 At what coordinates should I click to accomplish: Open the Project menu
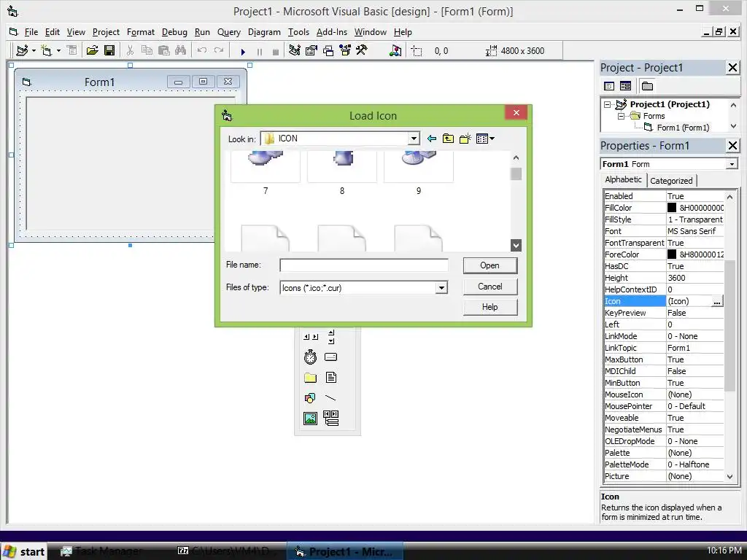pos(106,32)
